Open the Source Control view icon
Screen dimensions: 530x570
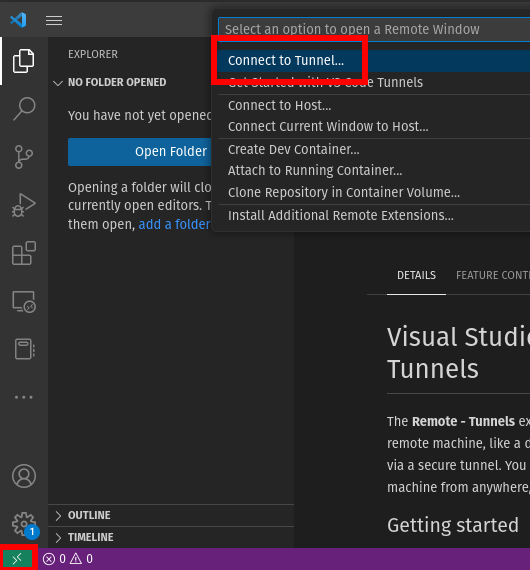point(24,157)
